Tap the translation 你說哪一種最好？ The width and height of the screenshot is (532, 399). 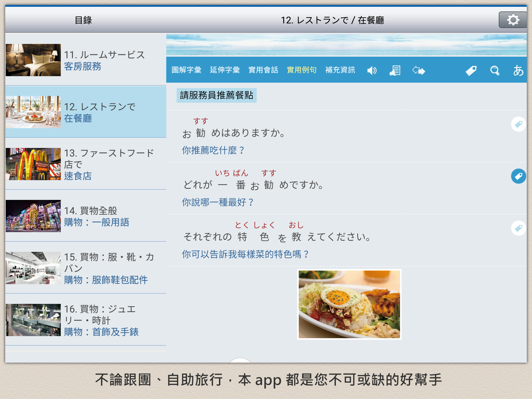point(218,202)
